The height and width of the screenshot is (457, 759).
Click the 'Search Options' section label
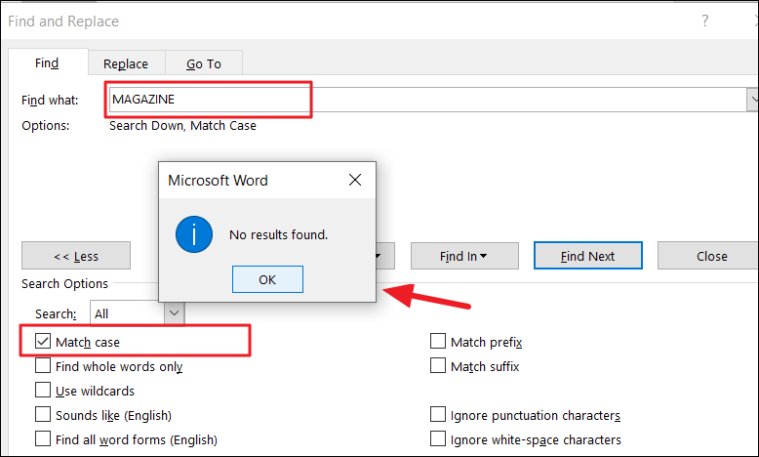pyautogui.click(x=65, y=284)
